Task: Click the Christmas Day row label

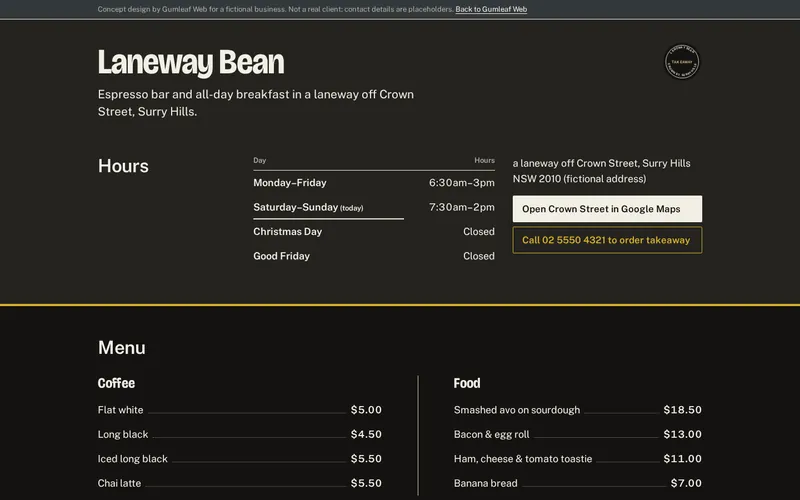Action: 287,232
